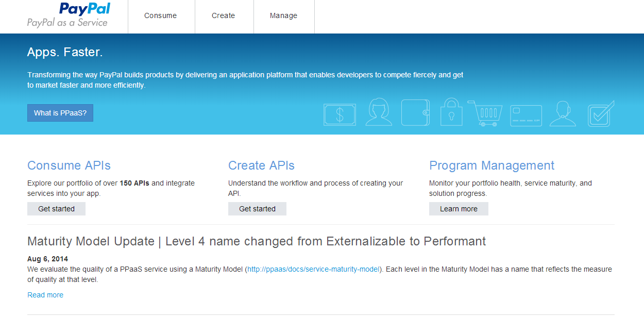The image size is (644, 316).
Task: Click the support agent headset icon
Action: (x=563, y=113)
